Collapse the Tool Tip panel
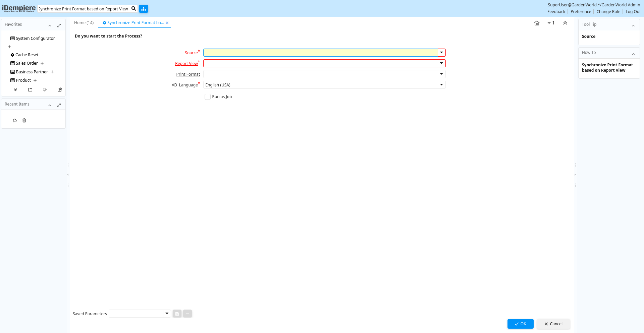 (633, 25)
